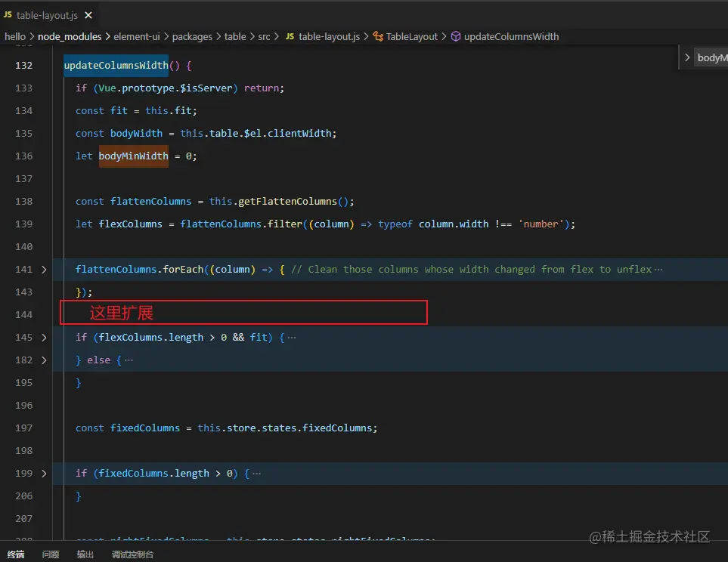Click the ellipsis after flex to unflex comment

pyautogui.click(x=658, y=270)
